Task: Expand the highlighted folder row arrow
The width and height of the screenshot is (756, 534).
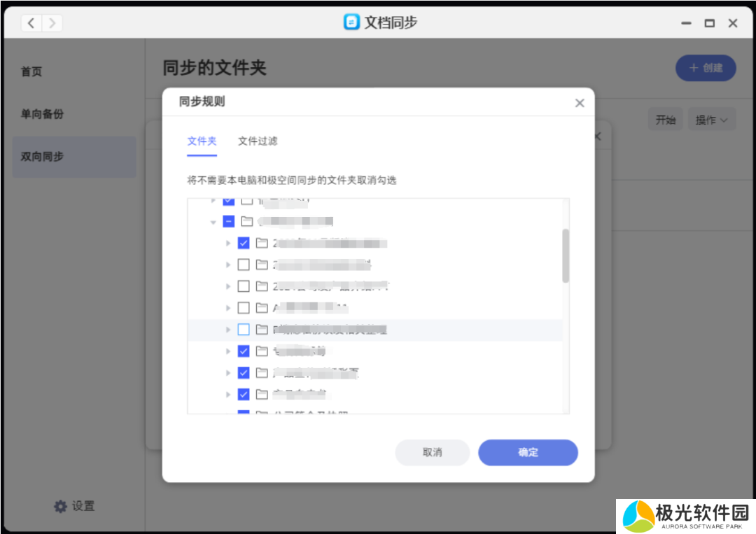Action: coord(228,330)
